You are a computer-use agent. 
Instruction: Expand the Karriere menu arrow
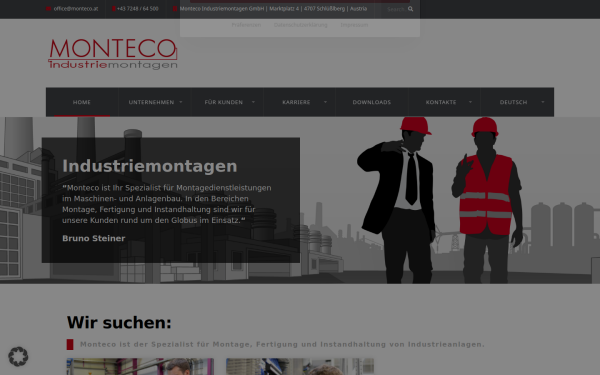326,102
